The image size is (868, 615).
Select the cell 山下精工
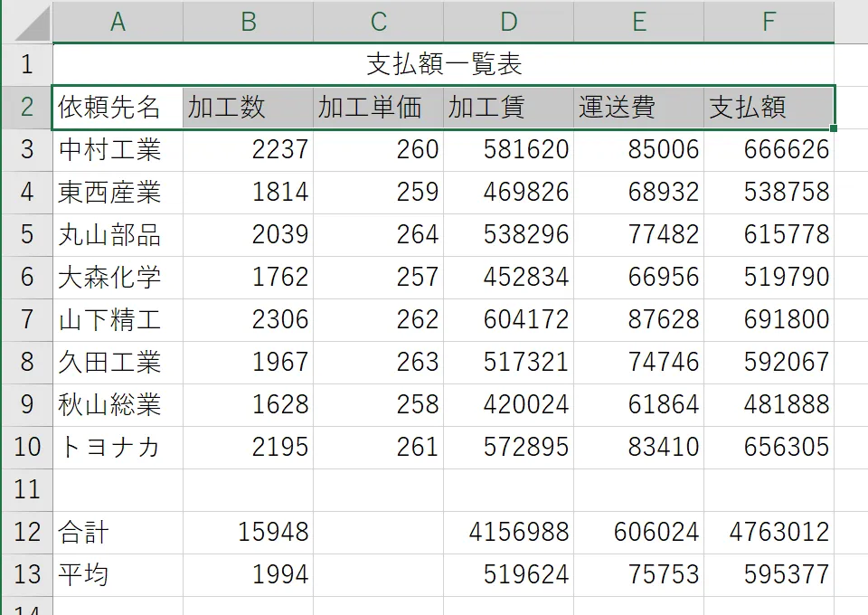(x=118, y=319)
